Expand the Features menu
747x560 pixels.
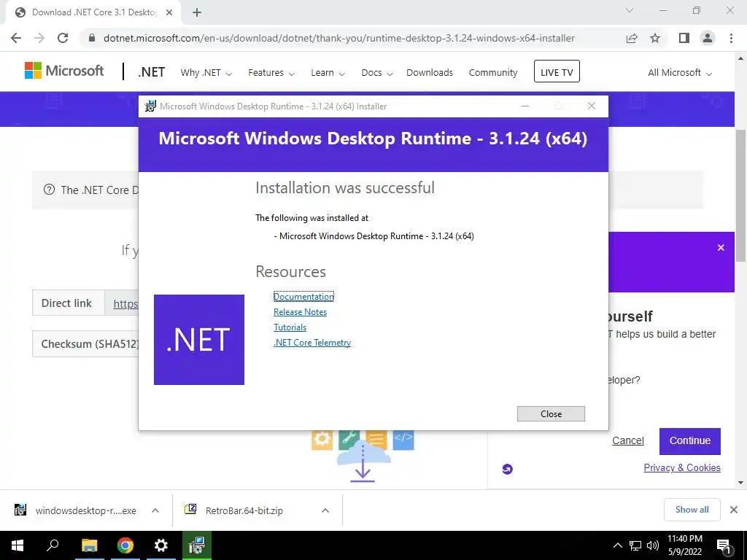(271, 73)
